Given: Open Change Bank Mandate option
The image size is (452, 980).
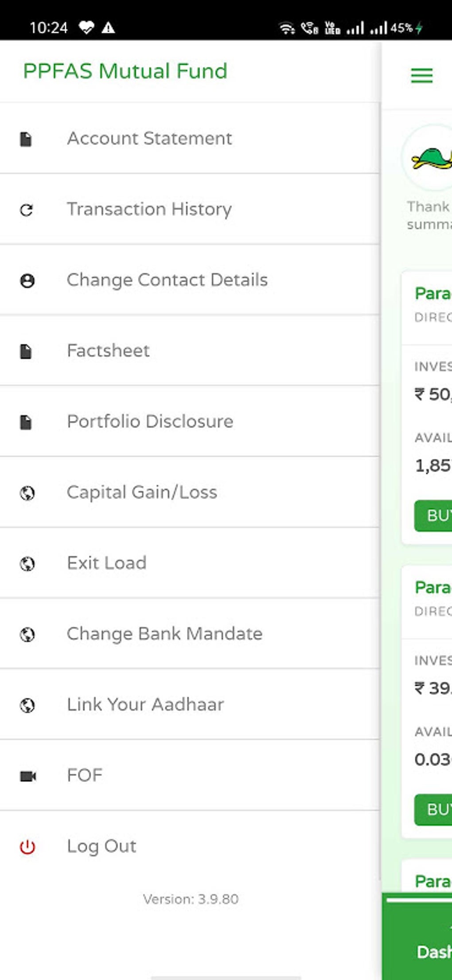Looking at the screenshot, I should click(x=164, y=634).
